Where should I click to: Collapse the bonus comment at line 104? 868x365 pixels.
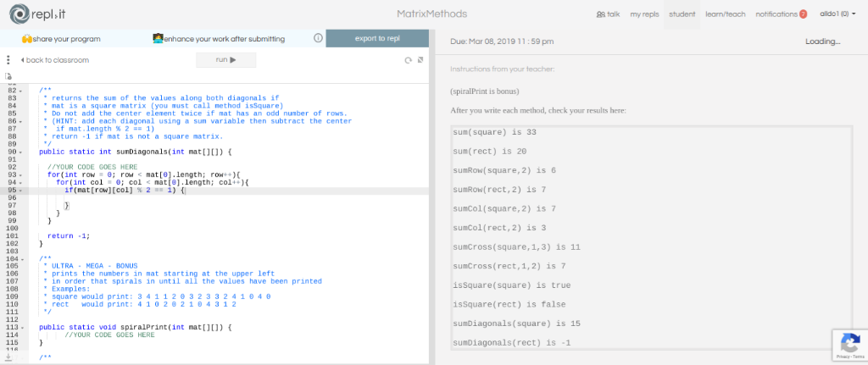pyautogui.click(x=21, y=259)
